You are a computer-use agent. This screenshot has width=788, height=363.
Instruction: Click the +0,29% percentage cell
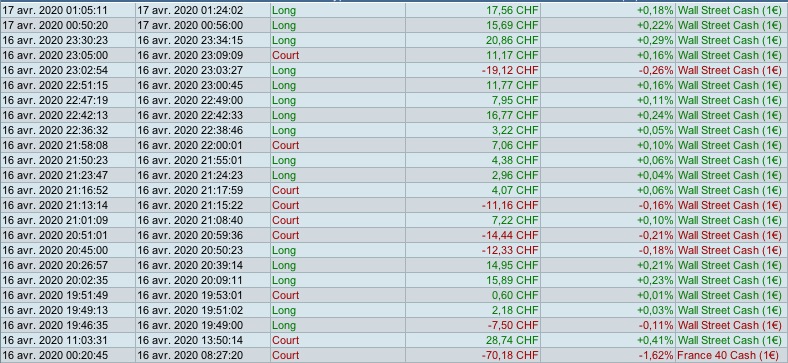(655, 40)
